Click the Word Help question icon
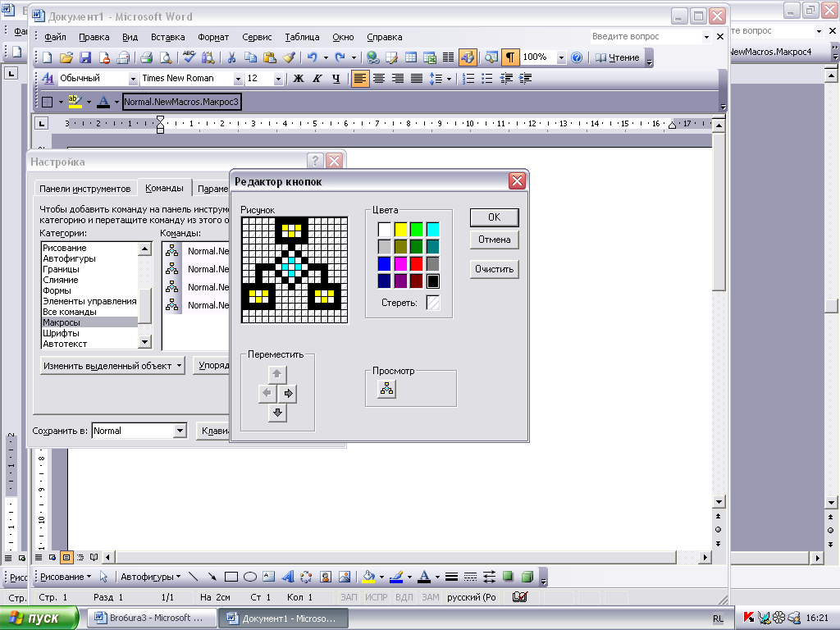 click(x=577, y=57)
